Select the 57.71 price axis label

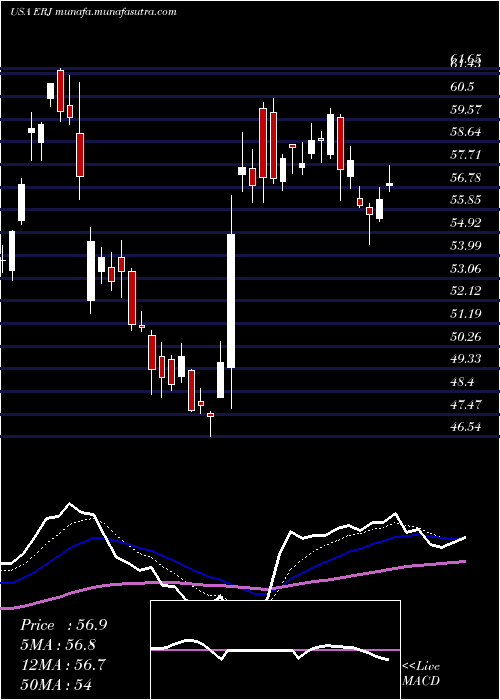pos(466,155)
